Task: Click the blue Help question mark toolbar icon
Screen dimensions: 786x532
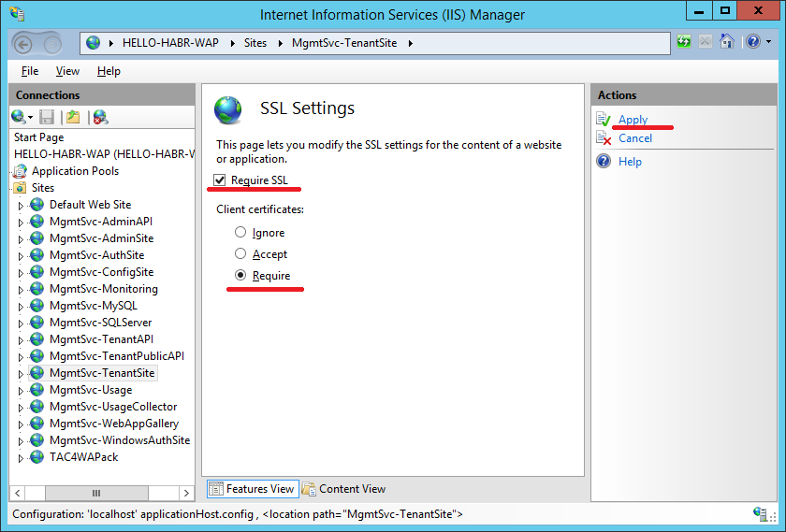Action: 753,41
